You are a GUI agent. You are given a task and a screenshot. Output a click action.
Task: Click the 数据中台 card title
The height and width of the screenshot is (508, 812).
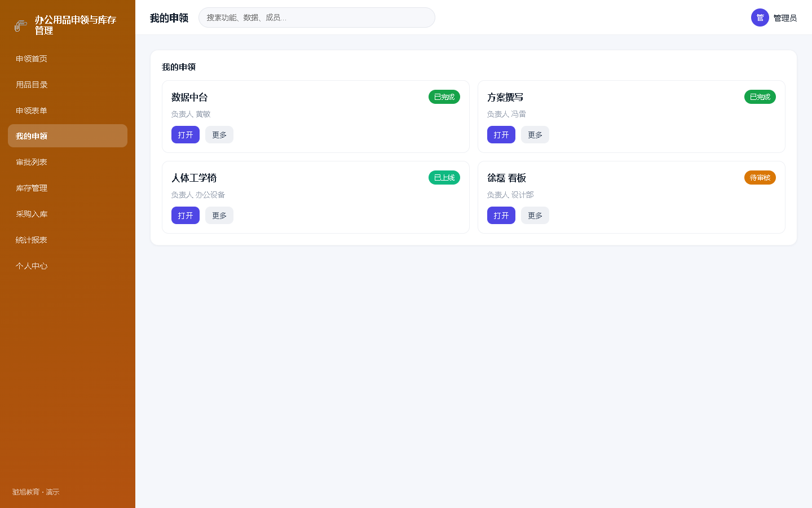click(189, 98)
